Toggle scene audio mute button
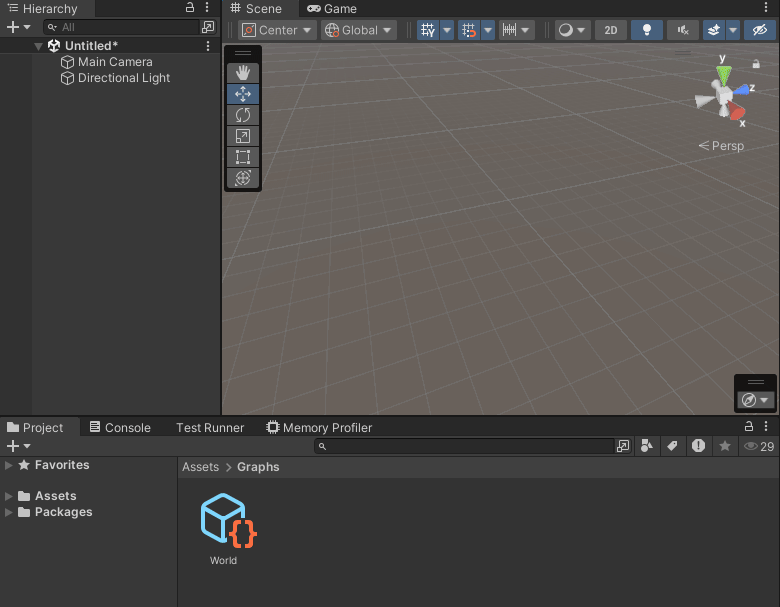Image resolution: width=780 pixels, height=607 pixels. (683, 30)
